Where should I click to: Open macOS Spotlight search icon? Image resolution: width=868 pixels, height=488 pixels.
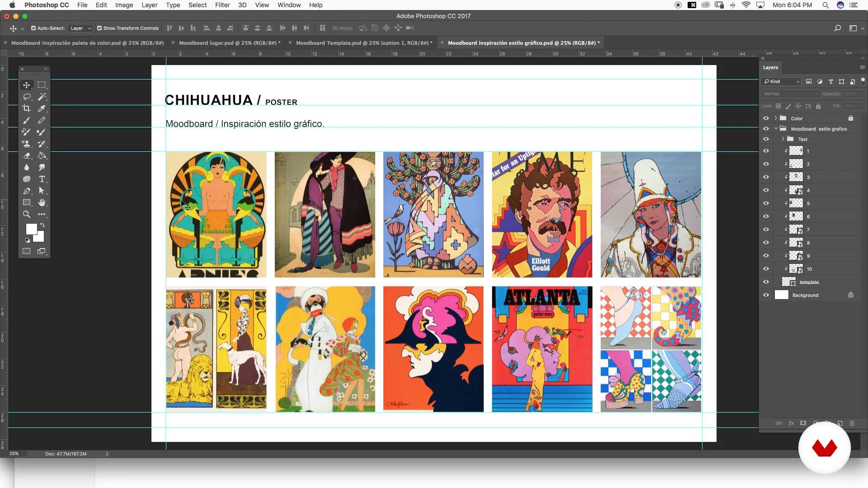(x=826, y=5)
